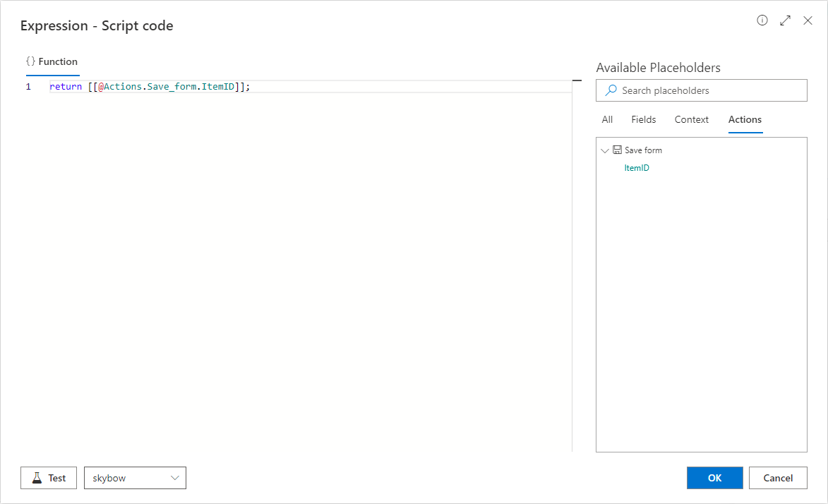Cancel the expression dialog

(778, 478)
